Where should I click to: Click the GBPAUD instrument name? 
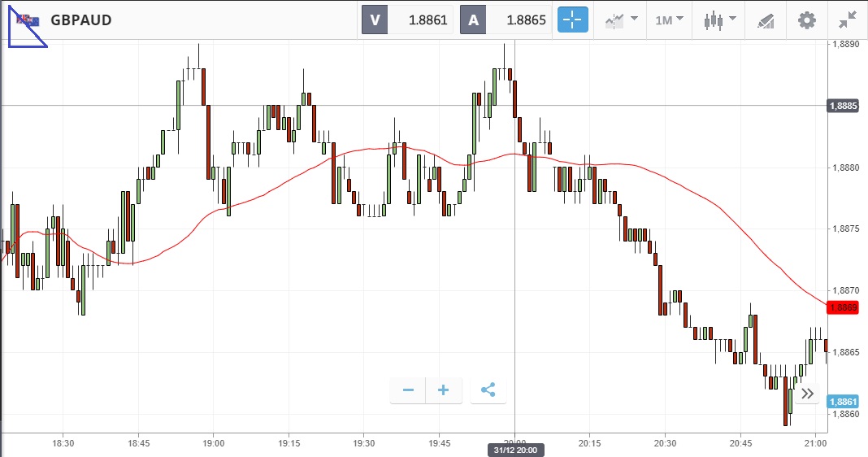tap(81, 20)
